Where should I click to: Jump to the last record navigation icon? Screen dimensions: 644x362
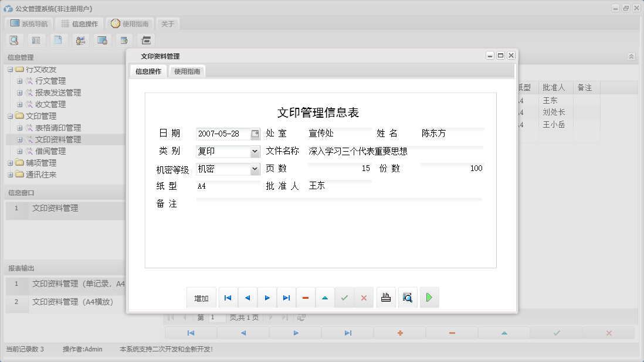tap(286, 298)
